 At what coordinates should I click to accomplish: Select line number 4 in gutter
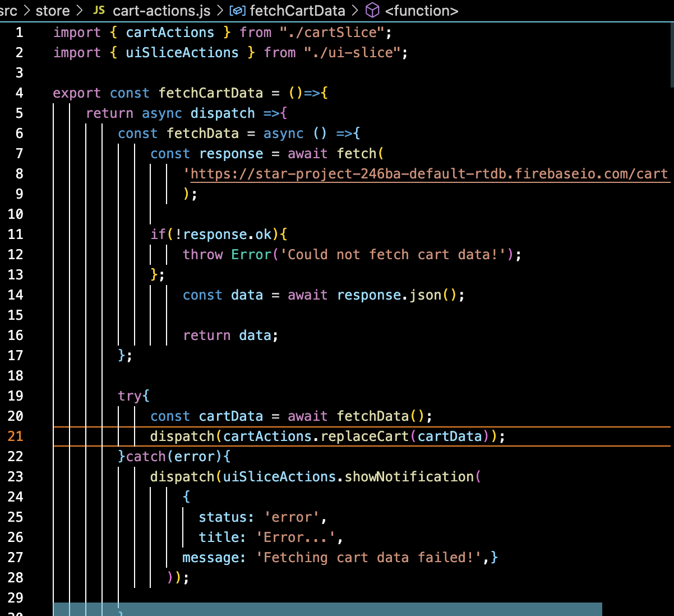coord(19,93)
